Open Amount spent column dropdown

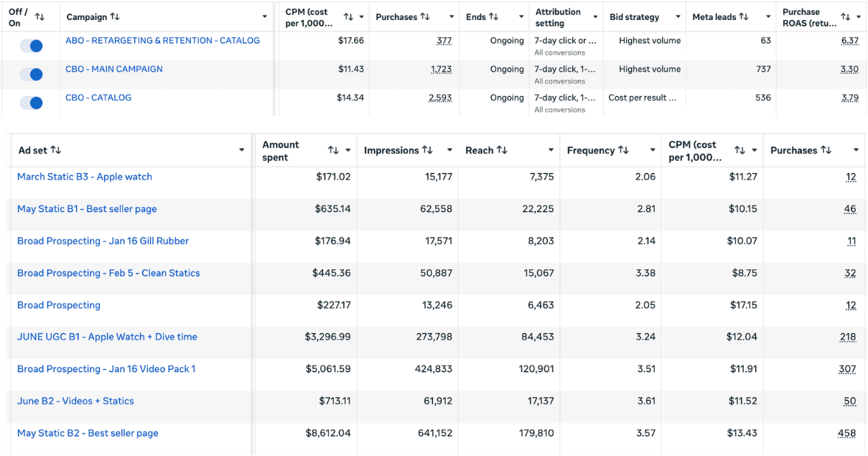(x=348, y=151)
